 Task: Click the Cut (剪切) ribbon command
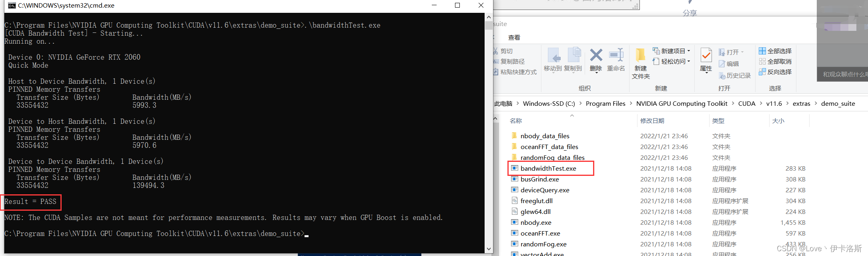coord(503,51)
